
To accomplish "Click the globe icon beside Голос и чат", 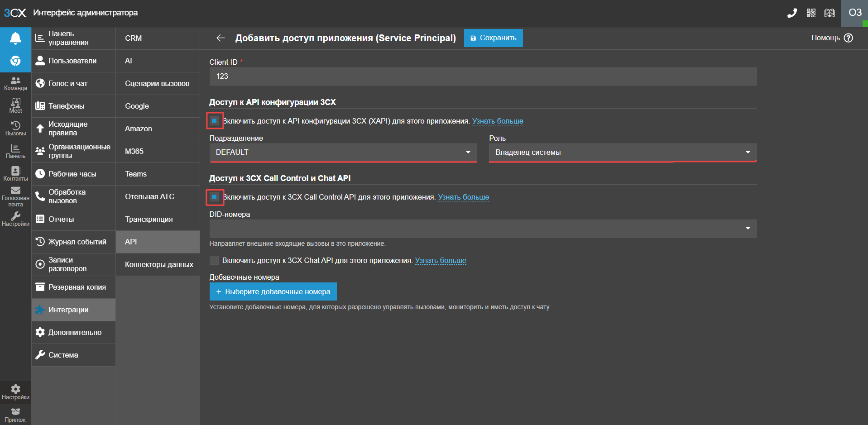I will click(40, 83).
